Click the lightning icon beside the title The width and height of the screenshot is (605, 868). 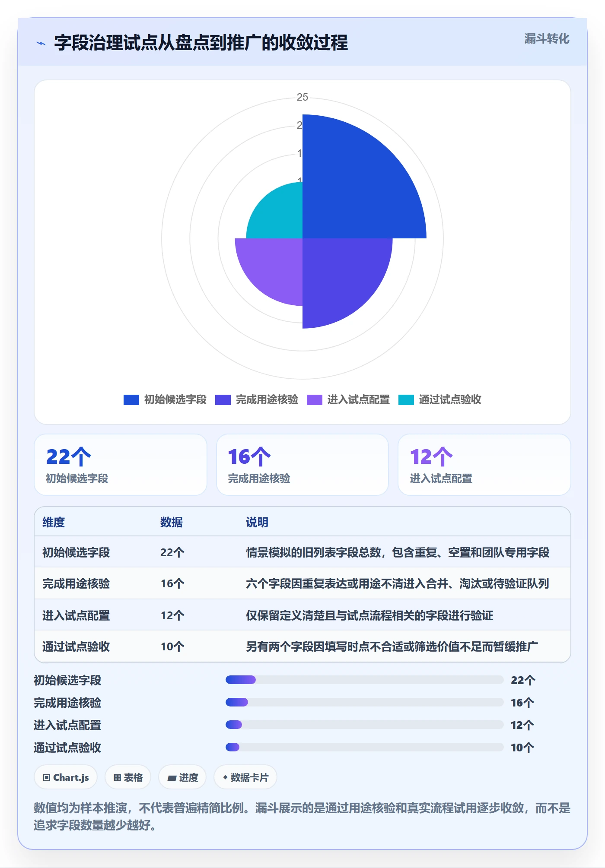(x=41, y=43)
